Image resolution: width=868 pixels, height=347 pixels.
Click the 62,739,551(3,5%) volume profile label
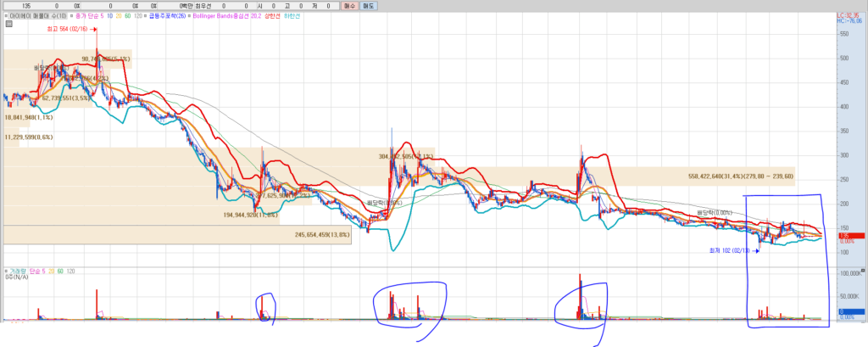(x=66, y=98)
